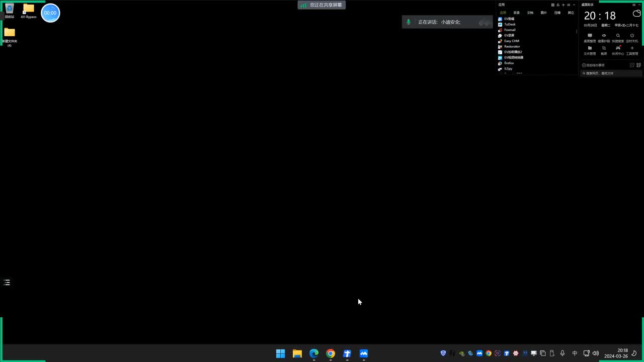Focus the 搜索网页、查找文件 search box
The width and height of the screenshot is (644, 362).
pyautogui.click(x=611, y=73)
